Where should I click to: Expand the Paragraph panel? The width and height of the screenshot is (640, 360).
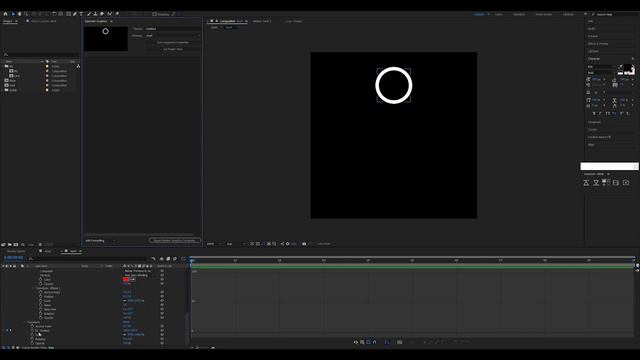pos(594,122)
